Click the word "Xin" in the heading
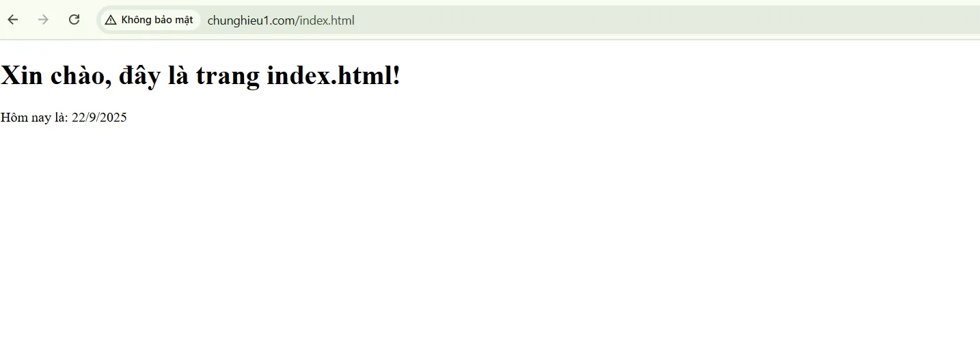 21,75
